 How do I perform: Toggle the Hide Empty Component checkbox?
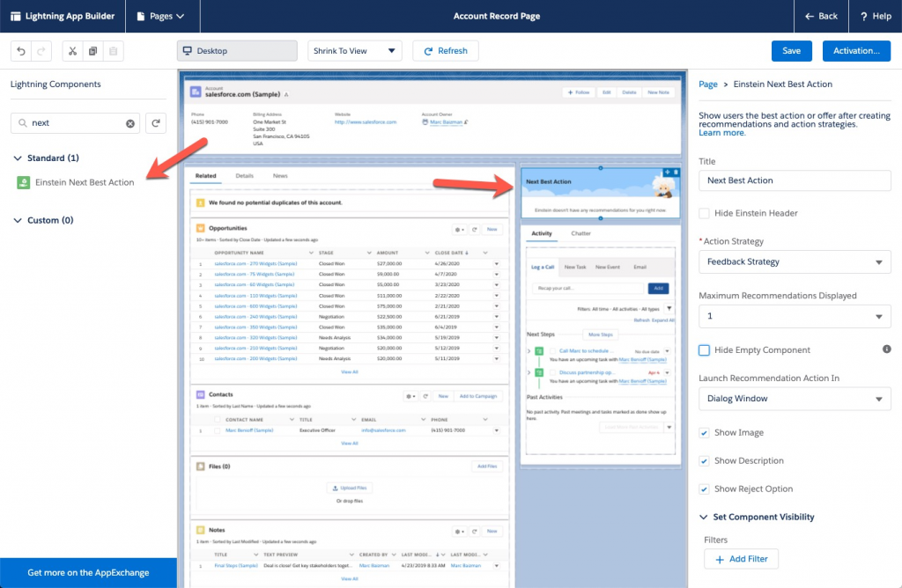point(704,350)
